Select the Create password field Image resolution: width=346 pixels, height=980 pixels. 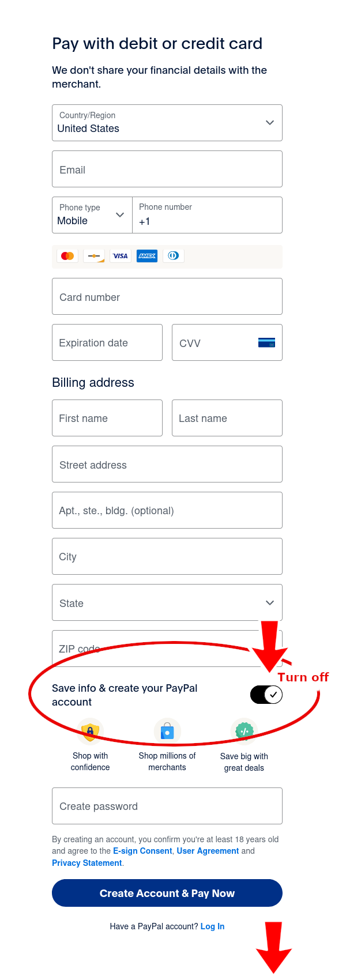coord(167,806)
